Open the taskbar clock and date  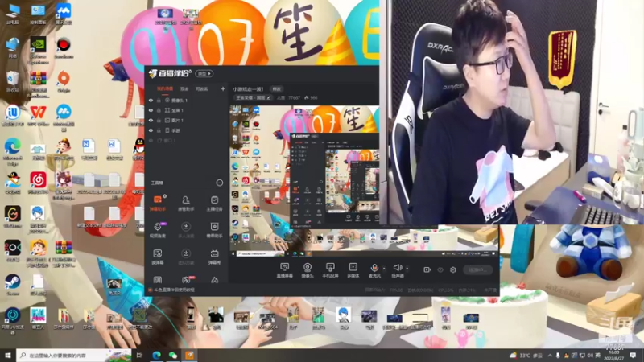click(615, 356)
